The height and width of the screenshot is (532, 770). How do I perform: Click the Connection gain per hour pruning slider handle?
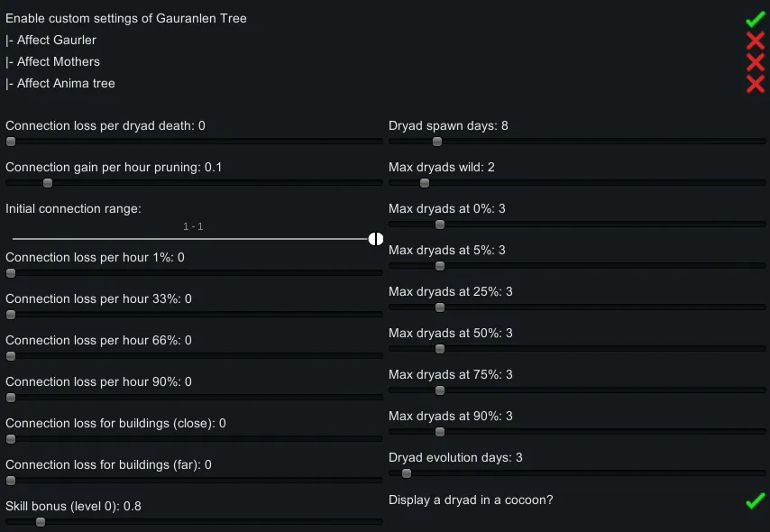pyautogui.click(x=48, y=183)
